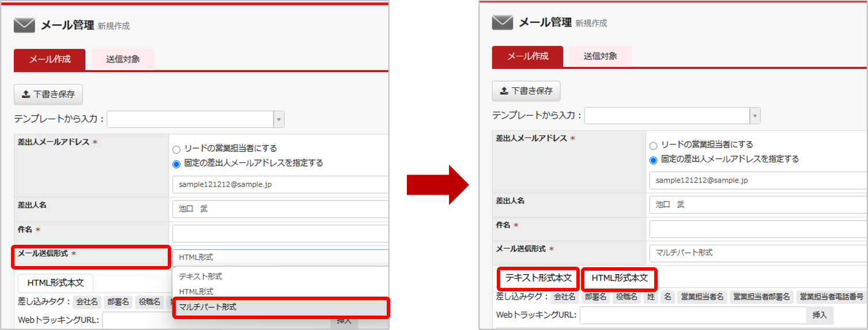
Task: Switch to 送信対象 tab in left panel
Action: 123,59
